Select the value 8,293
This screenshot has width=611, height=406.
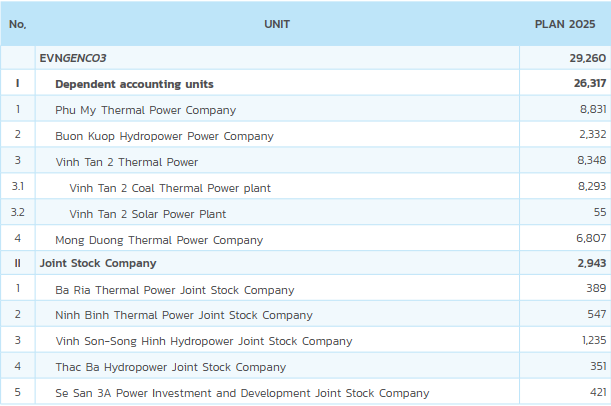(592, 186)
